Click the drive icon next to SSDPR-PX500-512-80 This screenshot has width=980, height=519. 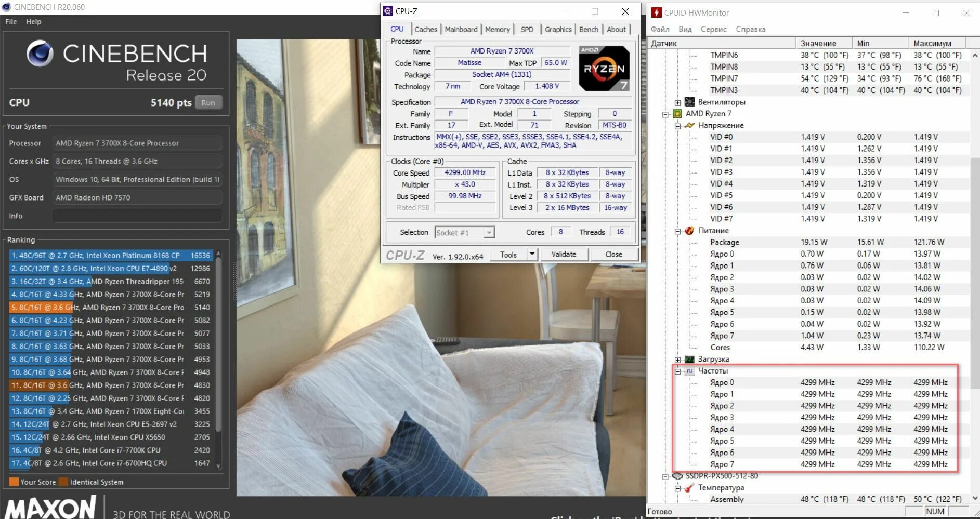(x=677, y=475)
